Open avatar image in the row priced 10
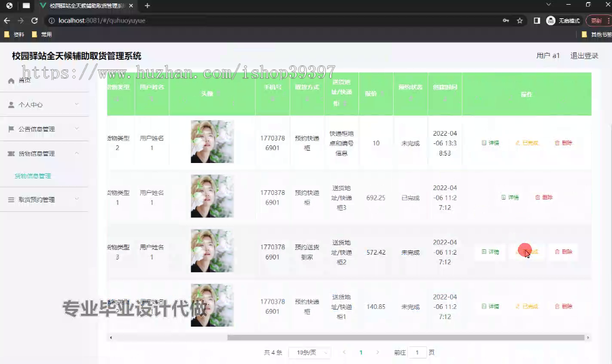 (x=212, y=141)
